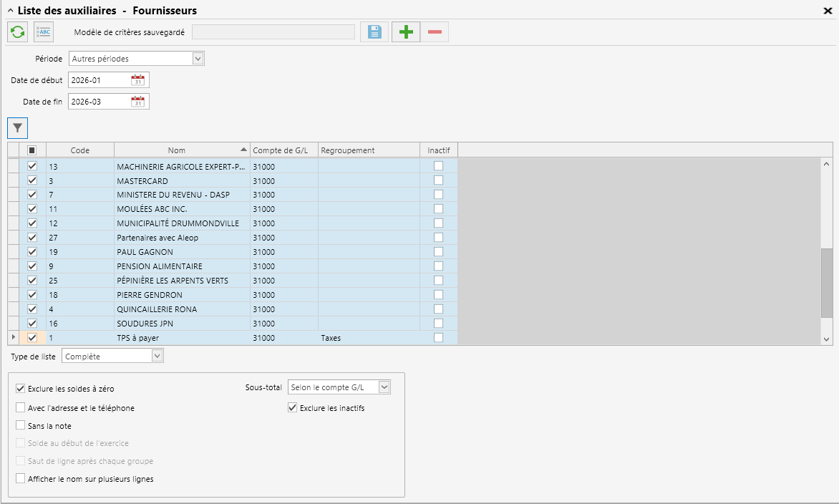Open the calendar picker for Date de fin

pos(138,102)
